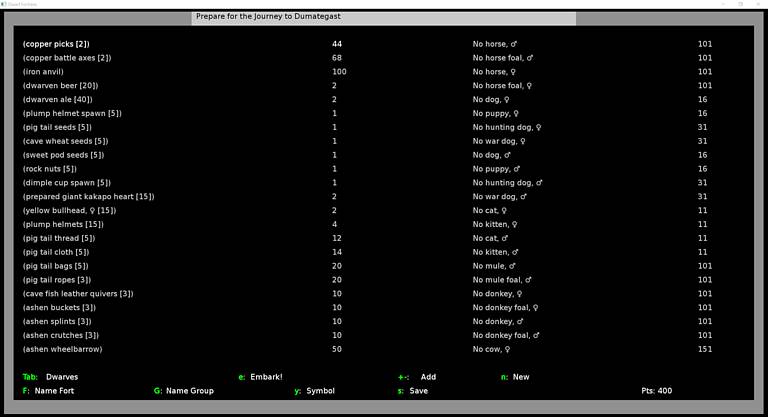The height and width of the screenshot is (417, 768).
Task: Select ashen crutches [3] row
Action: pyautogui.click(x=61, y=336)
